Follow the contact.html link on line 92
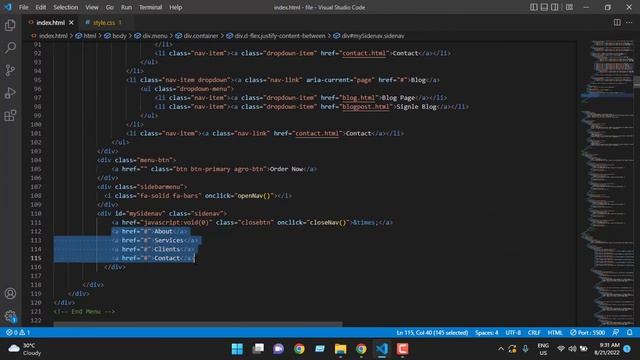Screen dimensions: 640x360 click(x=364, y=53)
